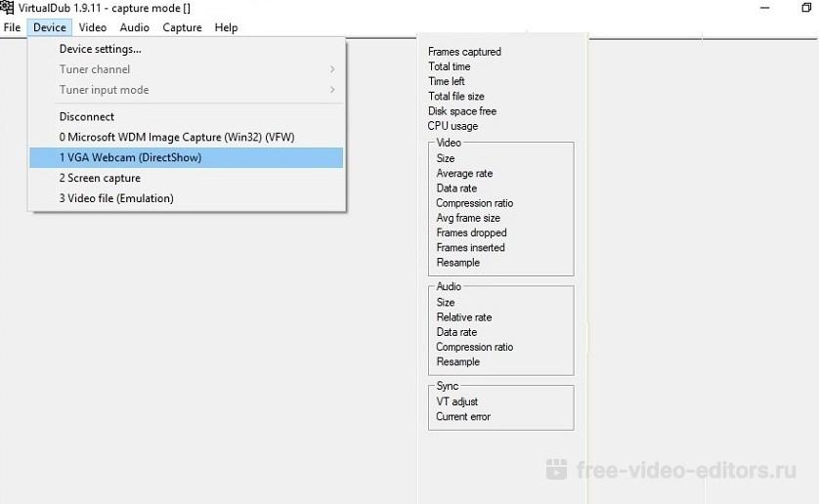This screenshot has width=819, height=504.
Task: Click 'Compression ratio' in the Video group
Action: [474, 202]
